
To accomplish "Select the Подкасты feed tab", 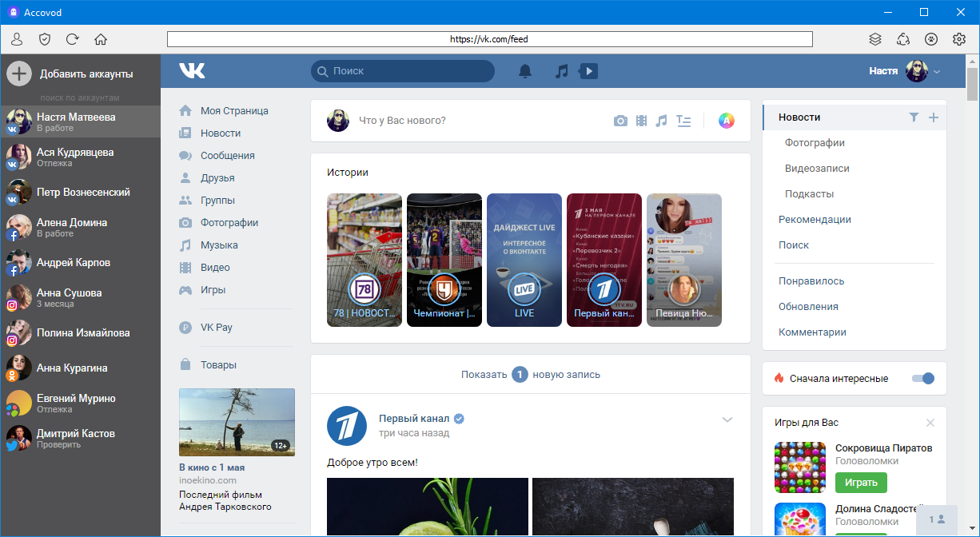I will pyautogui.click(x=809, y=194).
